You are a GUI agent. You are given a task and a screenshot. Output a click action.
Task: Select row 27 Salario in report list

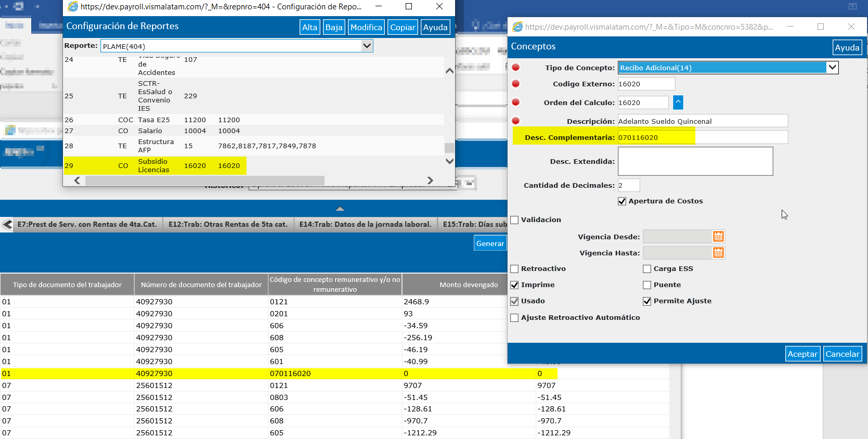254,131
